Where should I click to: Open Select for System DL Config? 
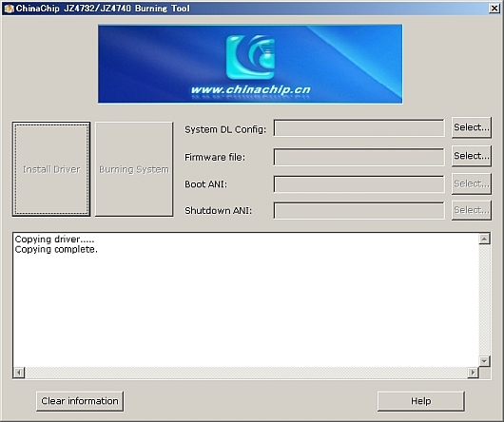point(472,127)
